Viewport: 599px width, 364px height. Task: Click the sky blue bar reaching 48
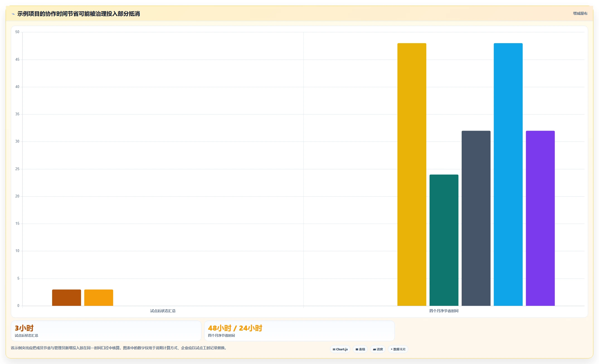[508, 174]
